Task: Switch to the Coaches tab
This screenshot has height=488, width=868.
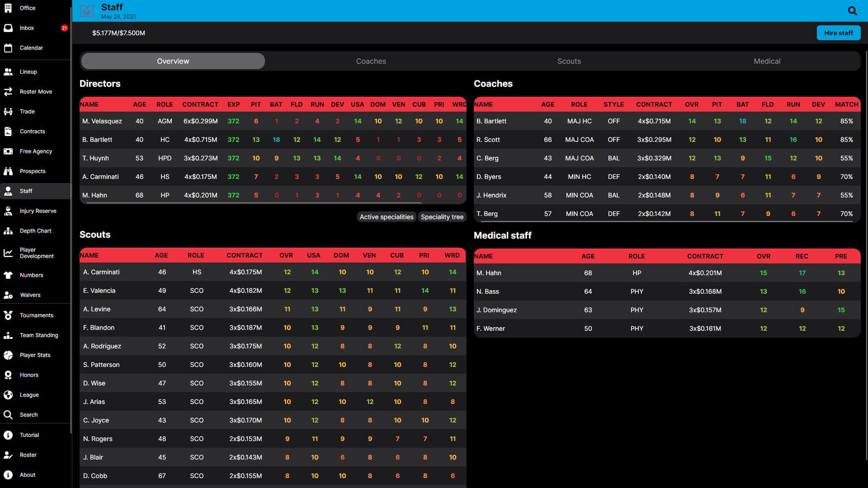Action: [x=371, y=61]
